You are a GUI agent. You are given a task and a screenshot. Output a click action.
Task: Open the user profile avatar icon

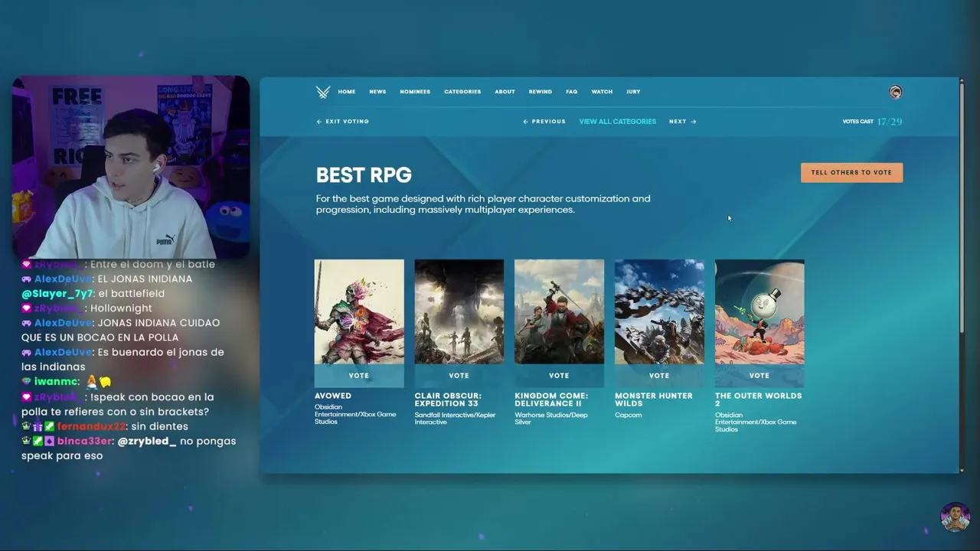point(895,92)
